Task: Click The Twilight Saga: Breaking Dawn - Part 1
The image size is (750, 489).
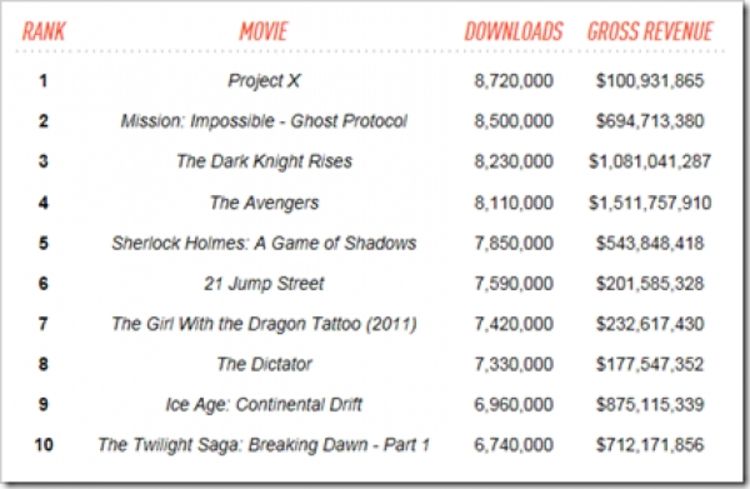Action: [264, 445]
